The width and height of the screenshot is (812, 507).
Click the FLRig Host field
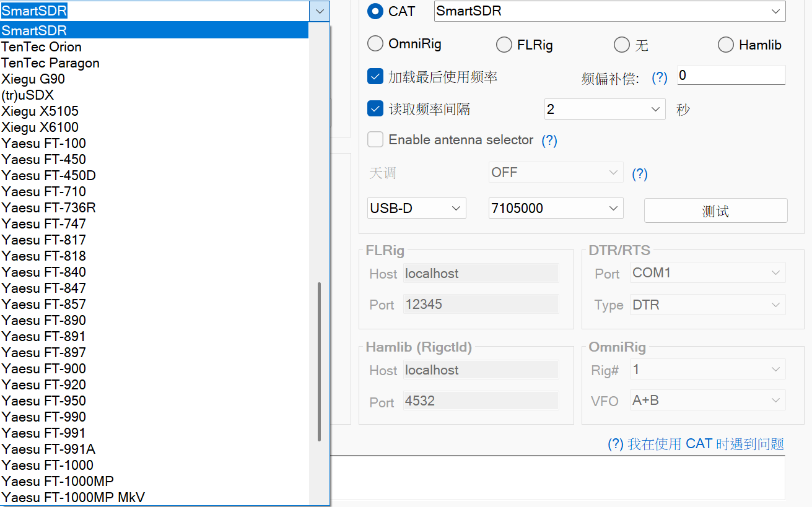(x=481, y=273)
